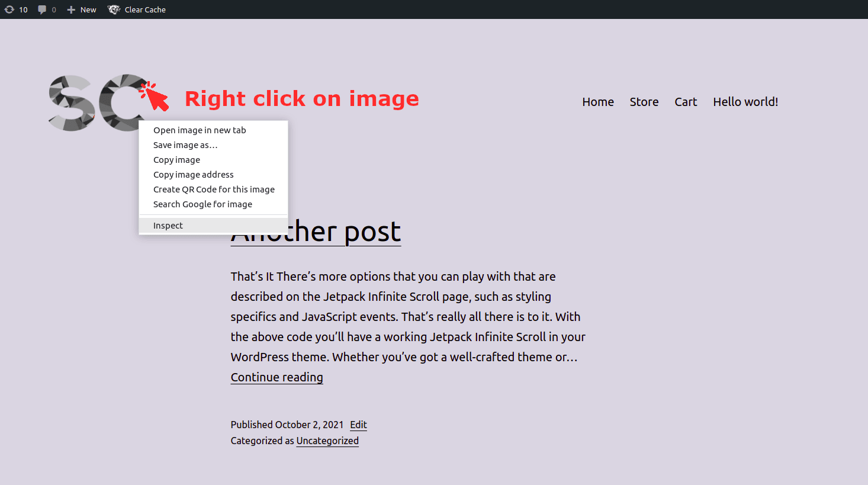The width and height of the screenshot is (868, 485).
Task: Open the Uncategorized category link
Action: 327,441
